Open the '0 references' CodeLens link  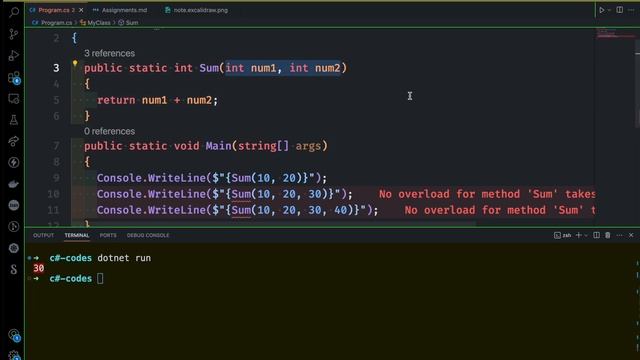point(109,131)
